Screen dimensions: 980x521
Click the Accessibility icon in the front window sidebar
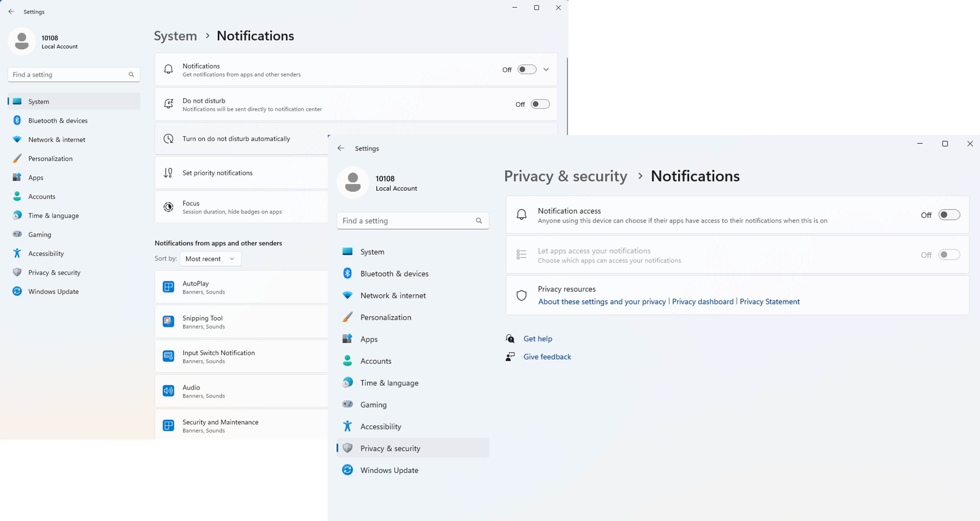click(347, 426)
